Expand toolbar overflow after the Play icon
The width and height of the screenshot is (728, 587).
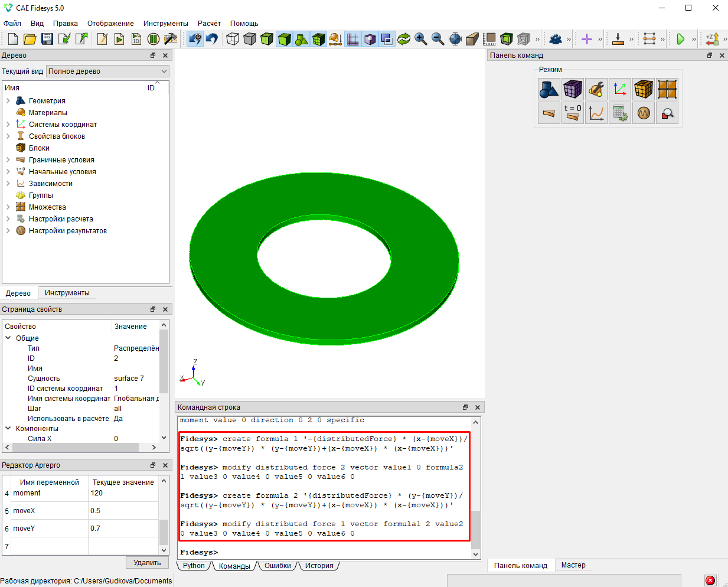(x=694, y=39)
